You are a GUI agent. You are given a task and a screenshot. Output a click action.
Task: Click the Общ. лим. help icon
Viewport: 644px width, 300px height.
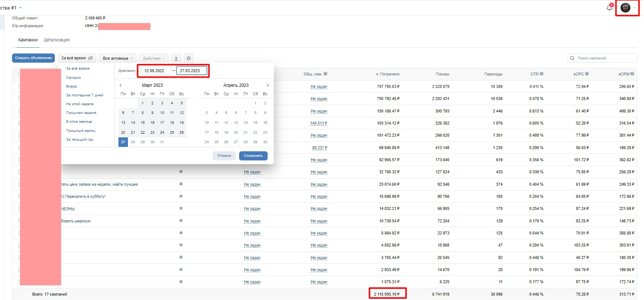(325, 74)
